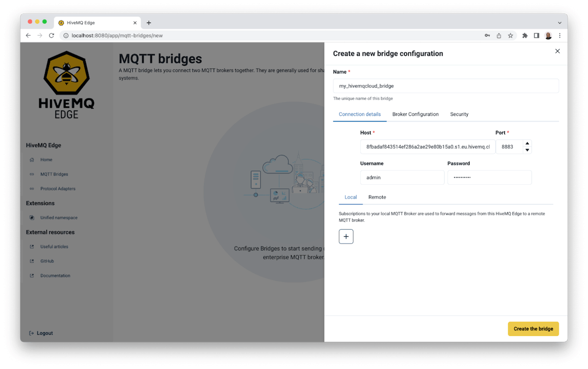
Task: Open the browser extensions puzzle icon
Action: 525,35
